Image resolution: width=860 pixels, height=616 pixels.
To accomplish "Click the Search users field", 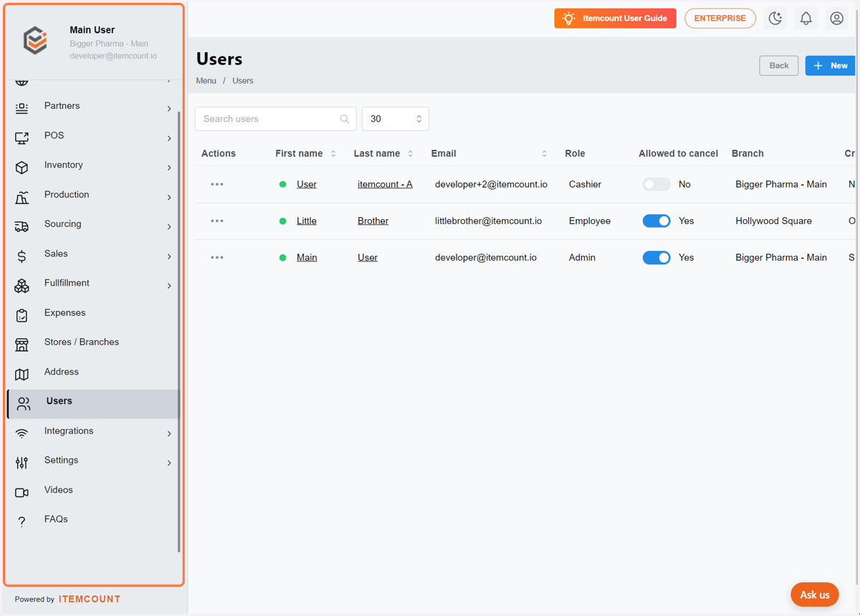I will (x=275, y=119).
